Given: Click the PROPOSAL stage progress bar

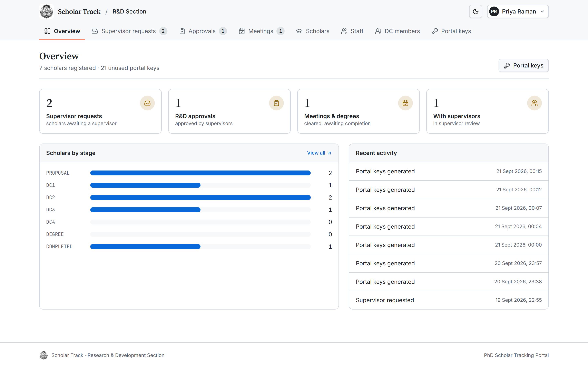Looking at the screenshot, I should coord(200,173).
